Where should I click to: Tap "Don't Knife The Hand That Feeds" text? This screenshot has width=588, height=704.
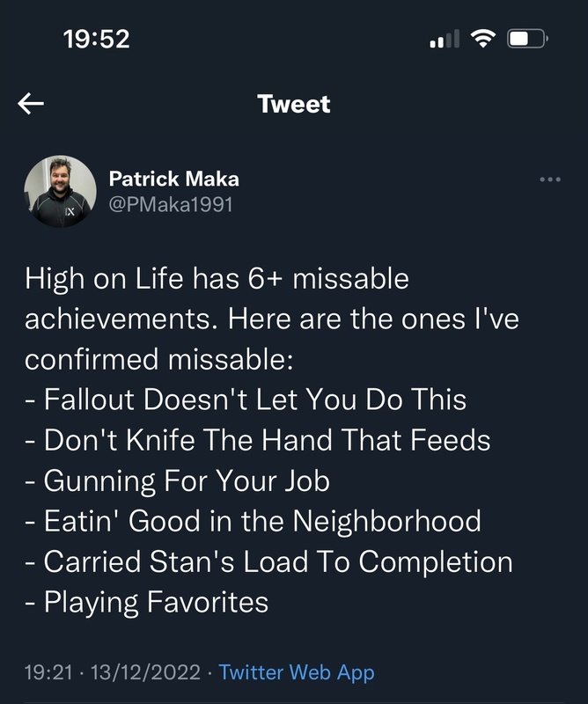click(x=257, y=440)
